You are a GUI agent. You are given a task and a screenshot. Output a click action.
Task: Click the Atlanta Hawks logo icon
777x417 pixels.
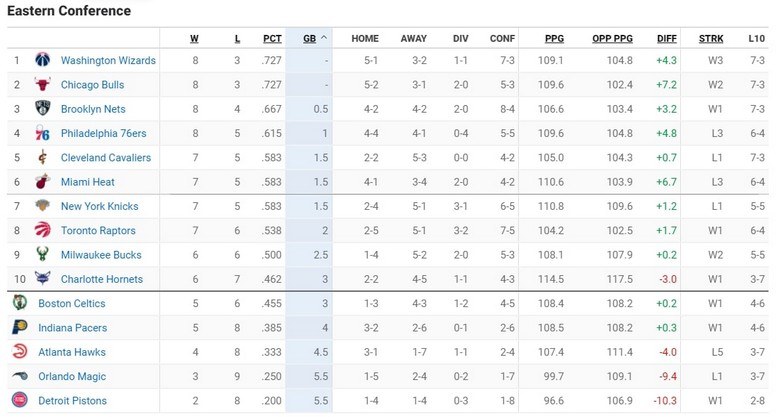point(19,352)
